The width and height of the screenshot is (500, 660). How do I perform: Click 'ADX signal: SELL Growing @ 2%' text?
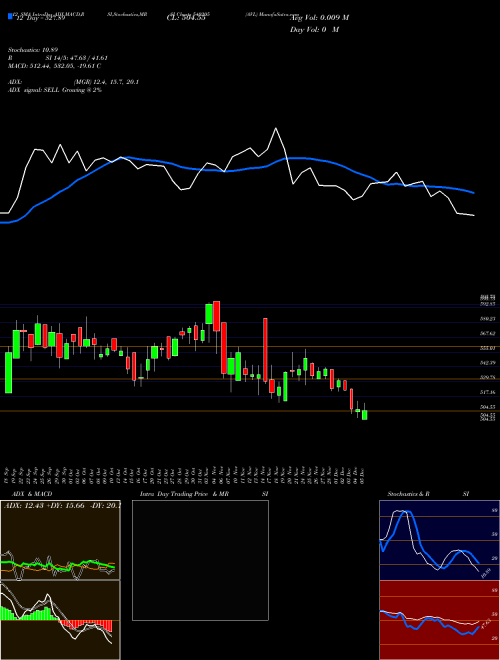click(55, 90)
